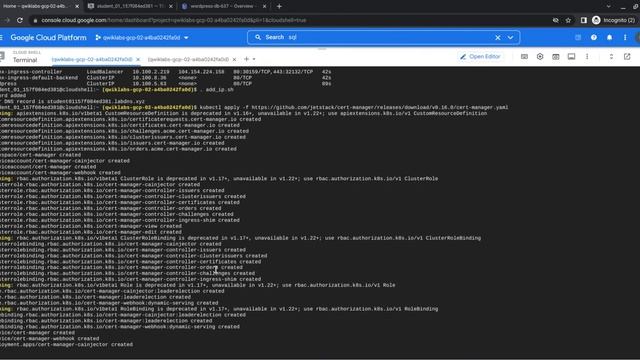Click the Terminal label in Cloud Shell
640x360 pixels.
25,60
